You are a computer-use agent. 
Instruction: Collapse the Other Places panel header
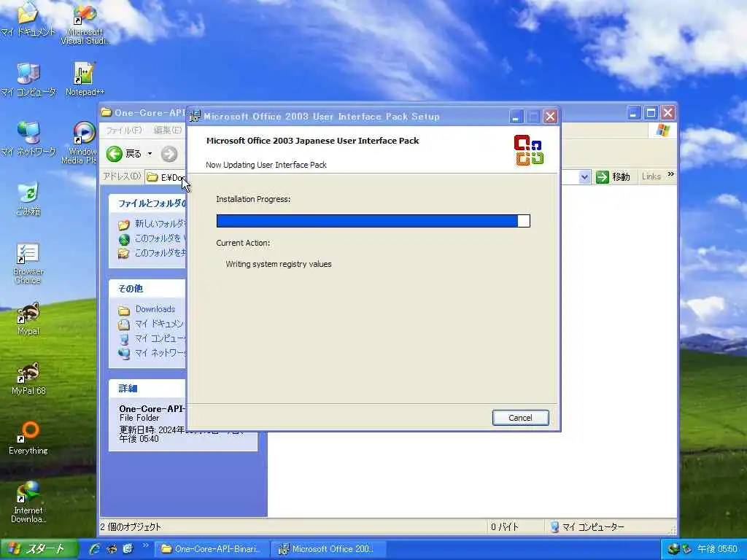[x=147, y=288]
